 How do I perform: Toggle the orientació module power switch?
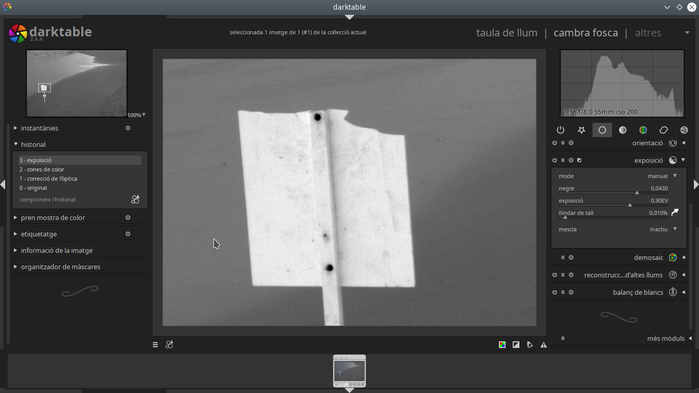coord(555,143)
